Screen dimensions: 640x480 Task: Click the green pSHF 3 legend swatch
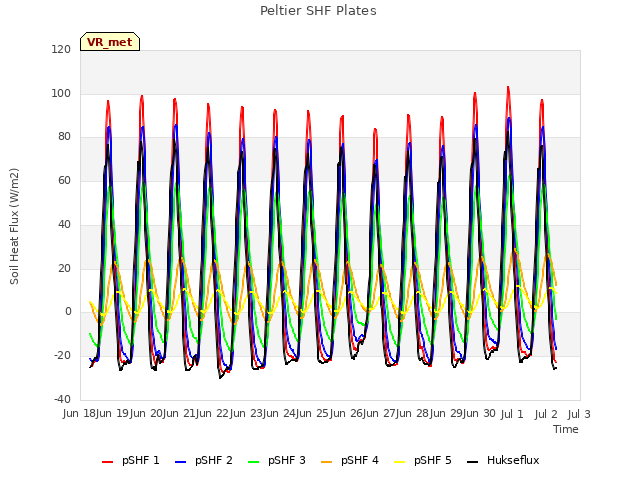click(253, 462)
